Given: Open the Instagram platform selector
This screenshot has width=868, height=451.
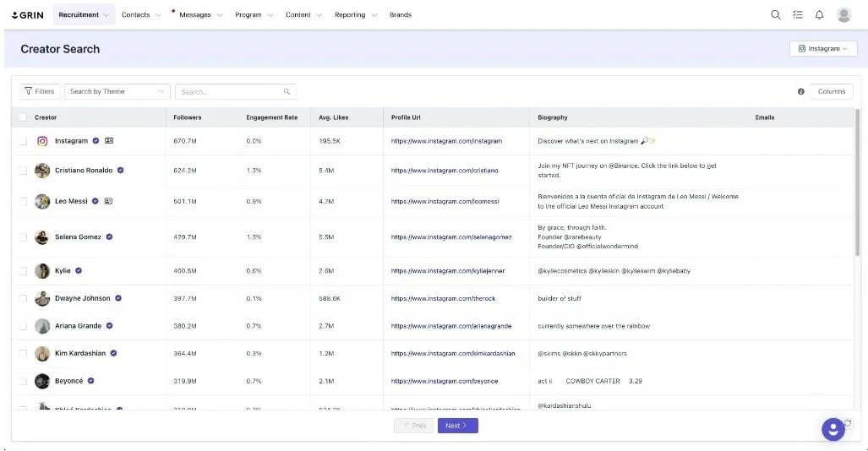Looking at the screenshot, I should (x=823, y=49).
